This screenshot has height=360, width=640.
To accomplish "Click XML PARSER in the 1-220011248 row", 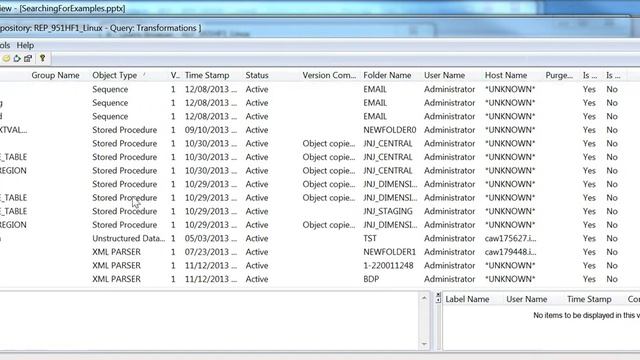I will coord(116,266).
